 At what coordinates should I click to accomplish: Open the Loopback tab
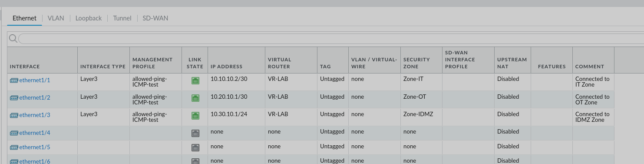pos(89,18)
